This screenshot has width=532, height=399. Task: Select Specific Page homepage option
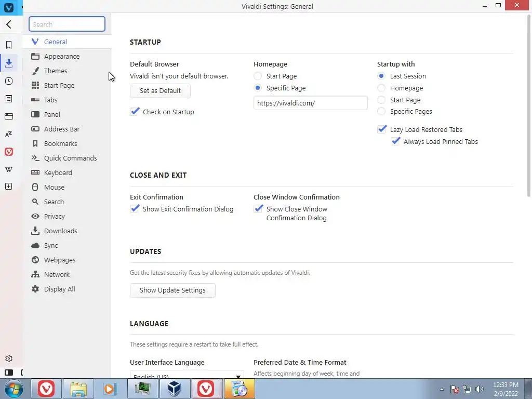click(x=258, y=88)
